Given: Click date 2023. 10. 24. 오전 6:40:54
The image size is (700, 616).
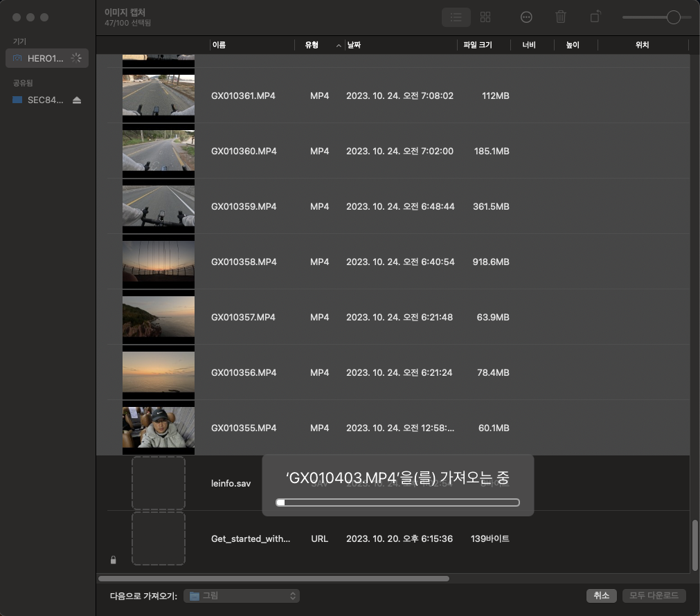Looking at the screenshot, I should click(x=400, y=262).
